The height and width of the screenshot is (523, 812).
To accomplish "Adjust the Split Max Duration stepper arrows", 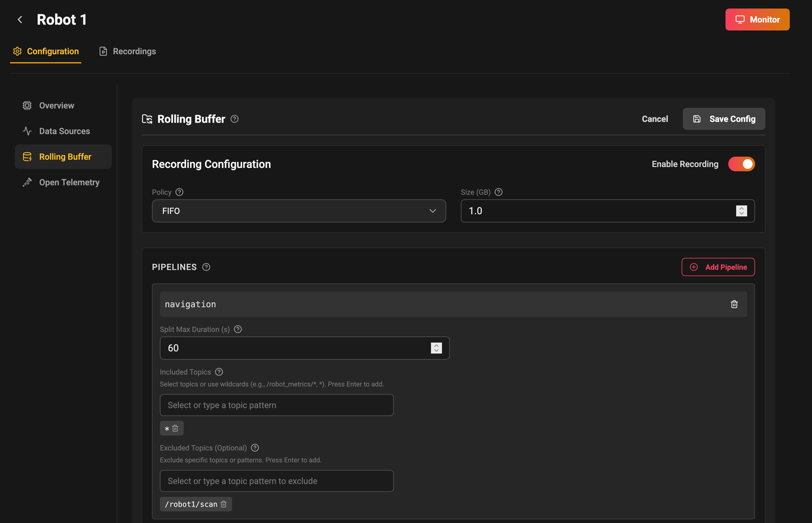I will (x=436, y=348).
